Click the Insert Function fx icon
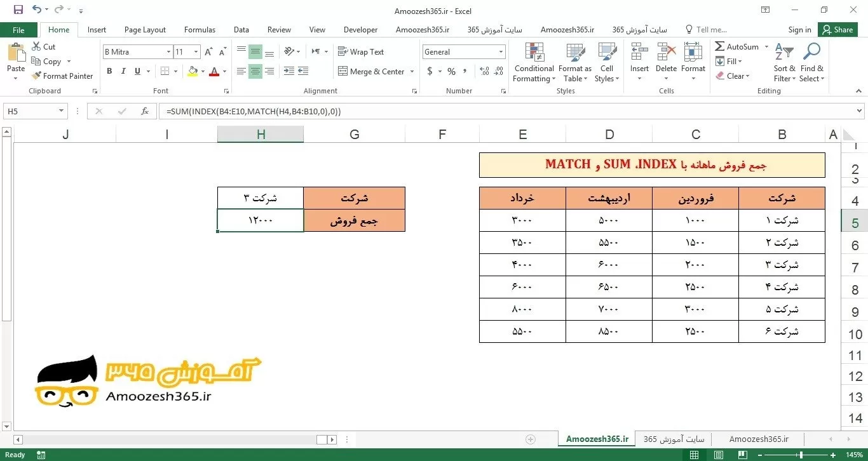Screen dimensions: 868x461 (145, 111)
